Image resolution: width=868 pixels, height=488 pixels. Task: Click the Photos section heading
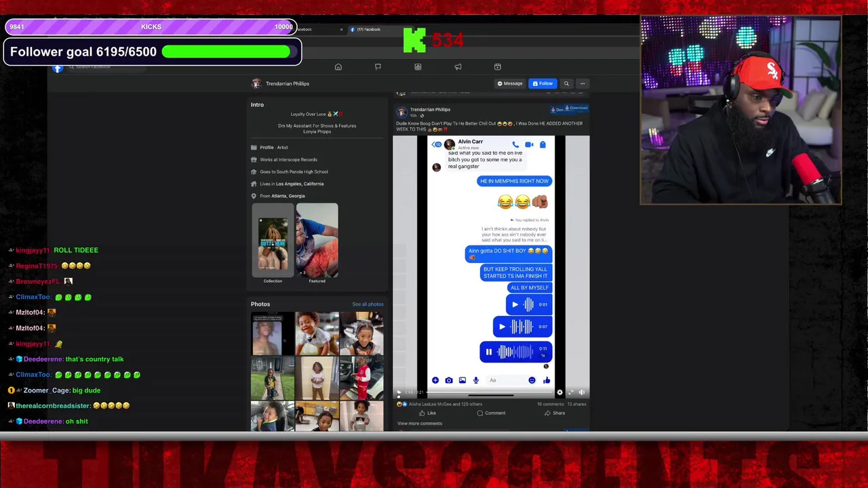coord(260,304)
